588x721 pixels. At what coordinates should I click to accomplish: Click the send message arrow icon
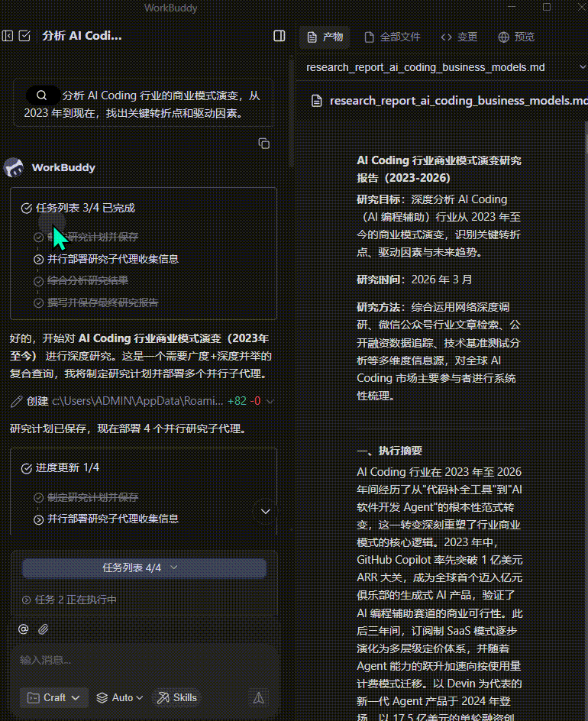click(259, 698)
